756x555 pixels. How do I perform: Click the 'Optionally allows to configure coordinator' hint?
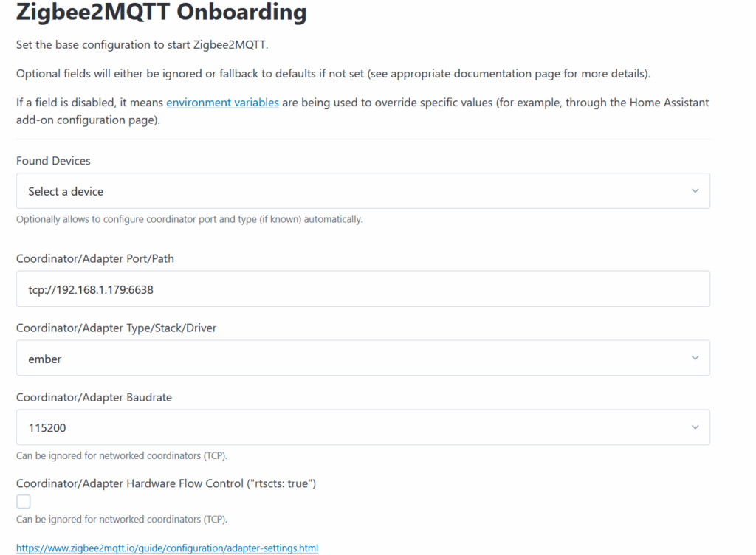189,219
